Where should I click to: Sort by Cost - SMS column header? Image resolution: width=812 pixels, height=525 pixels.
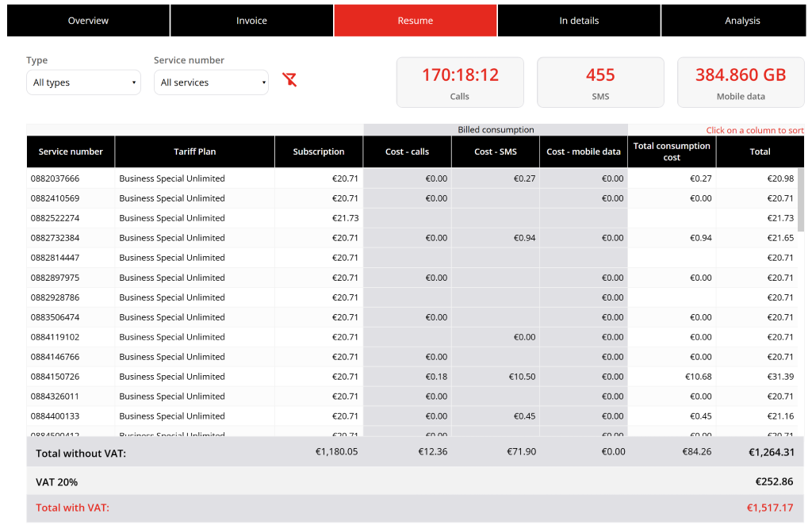[x=496, y=151]
